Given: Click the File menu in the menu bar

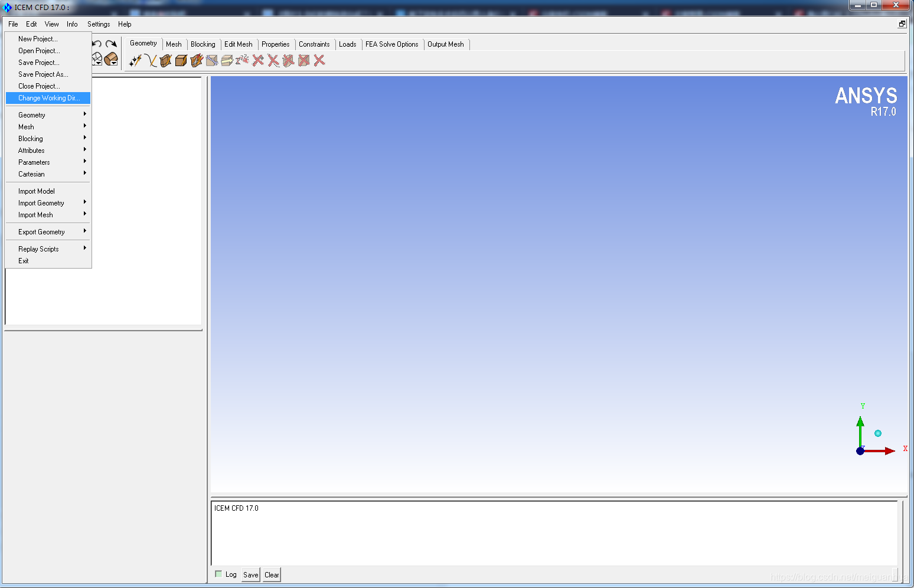Looking at the screenshot, I should coord(13,24).
